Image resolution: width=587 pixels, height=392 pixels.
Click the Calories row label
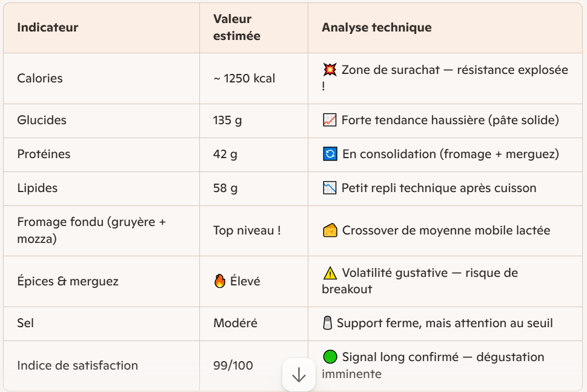(39, 79)
